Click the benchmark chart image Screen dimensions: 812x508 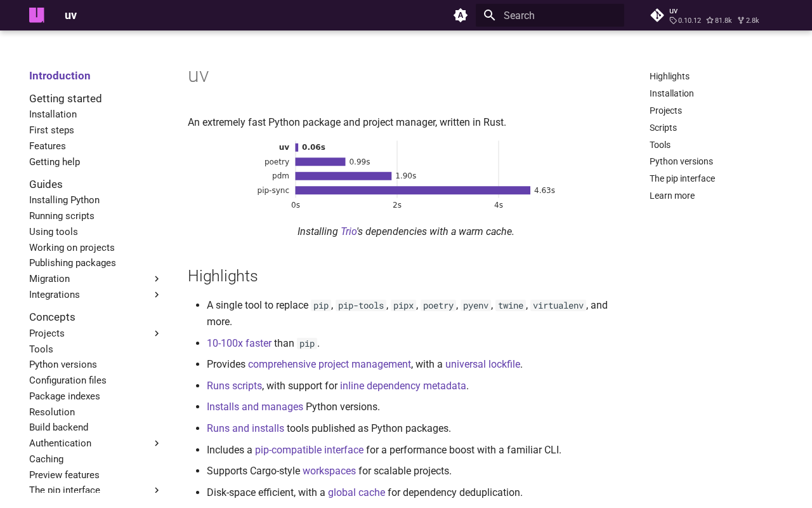(406, 175)
